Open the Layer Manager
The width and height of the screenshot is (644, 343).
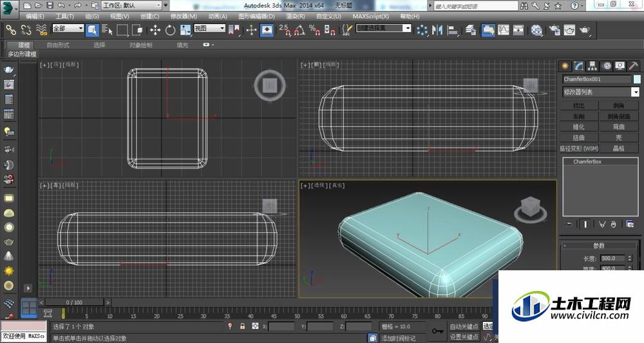click(470, 30)
